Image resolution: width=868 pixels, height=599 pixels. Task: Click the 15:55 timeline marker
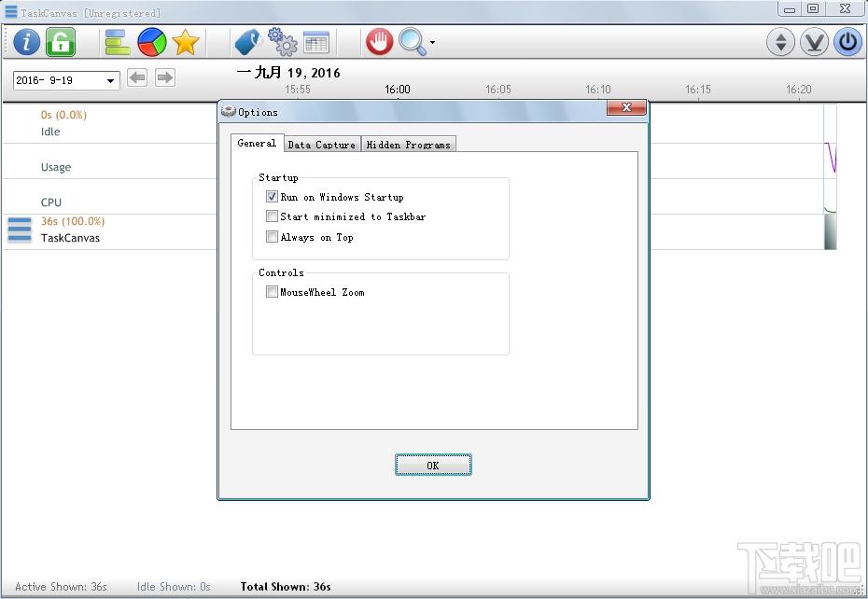(298, 90)
